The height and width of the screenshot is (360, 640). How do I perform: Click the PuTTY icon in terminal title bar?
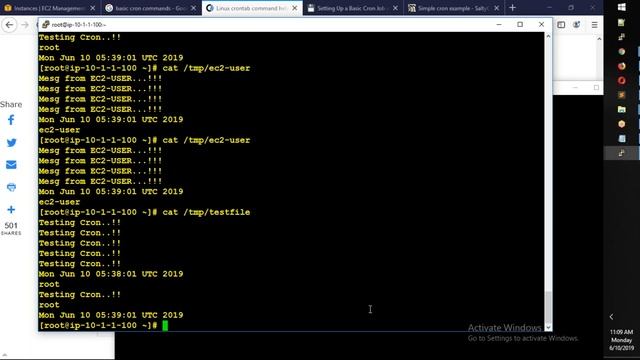tap(46, 24)
